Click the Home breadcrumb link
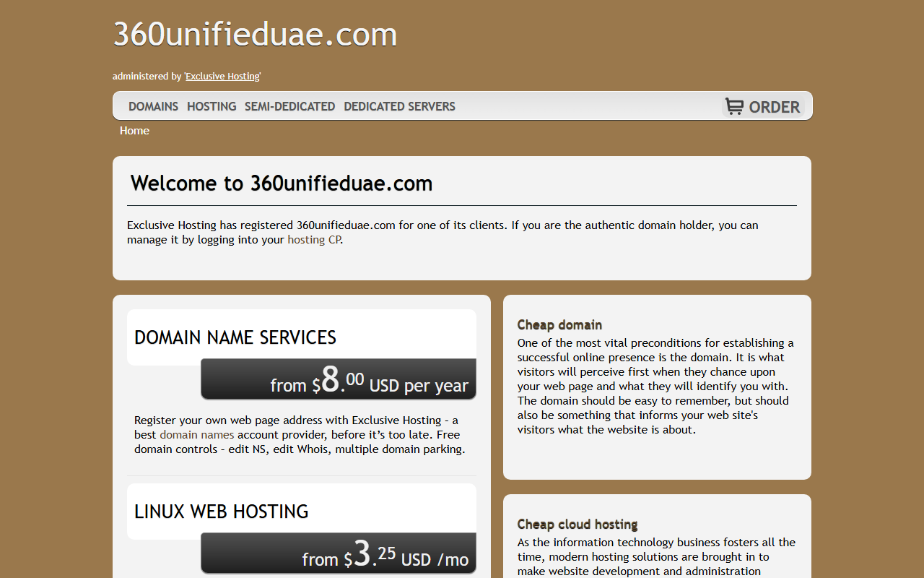Image resolution: width=924 pixels, height=578 pixels. 134,131
